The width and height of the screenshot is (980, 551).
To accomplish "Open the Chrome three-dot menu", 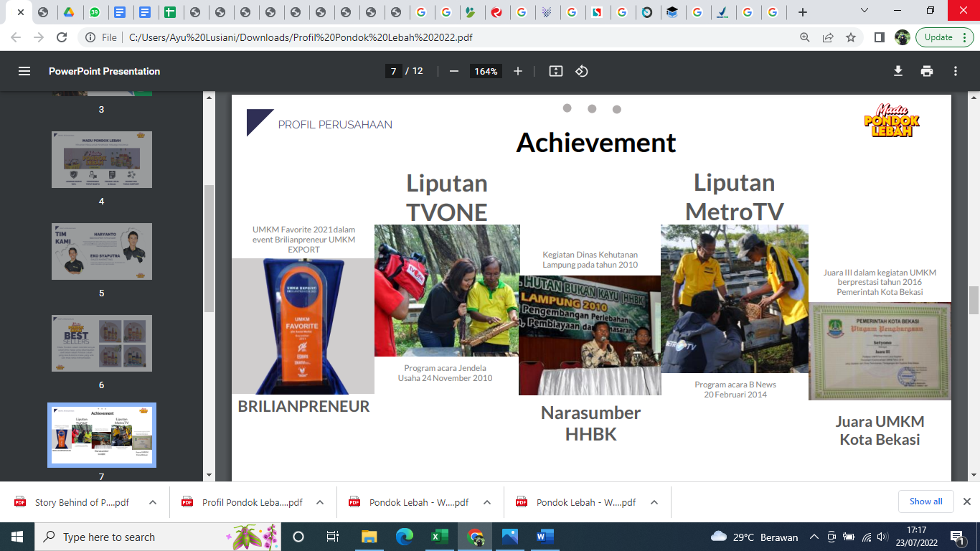I will [966, 37].
